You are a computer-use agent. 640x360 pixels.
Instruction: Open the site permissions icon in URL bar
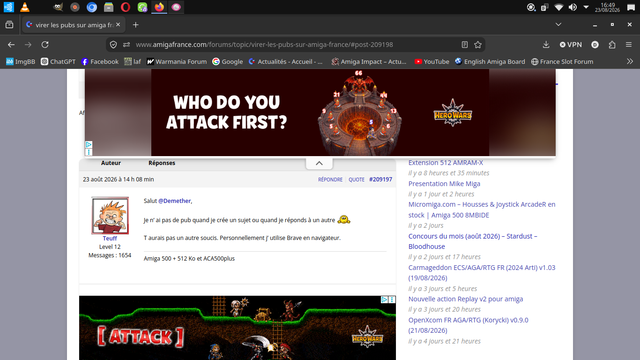[x=127, y=44]
